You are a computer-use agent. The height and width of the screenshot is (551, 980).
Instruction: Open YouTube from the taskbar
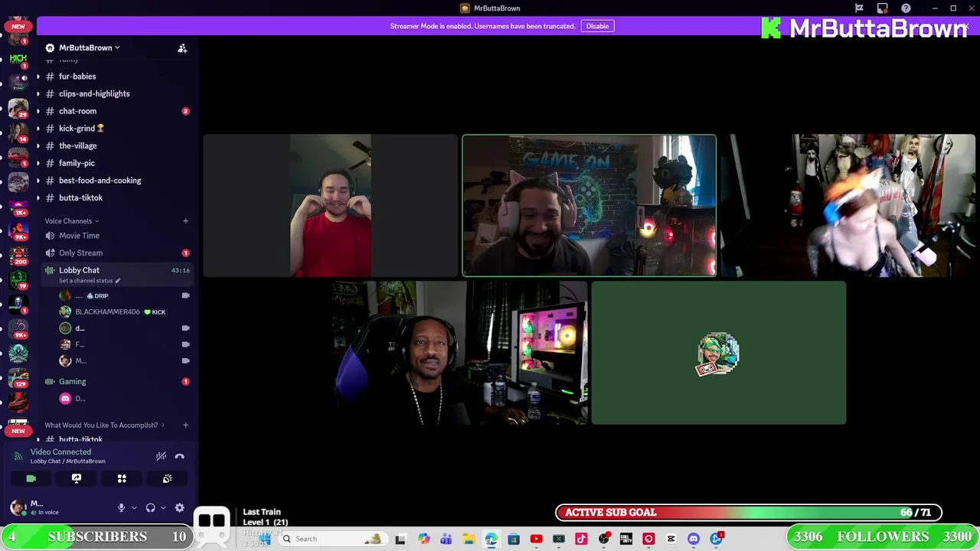[x=536, y=539]
